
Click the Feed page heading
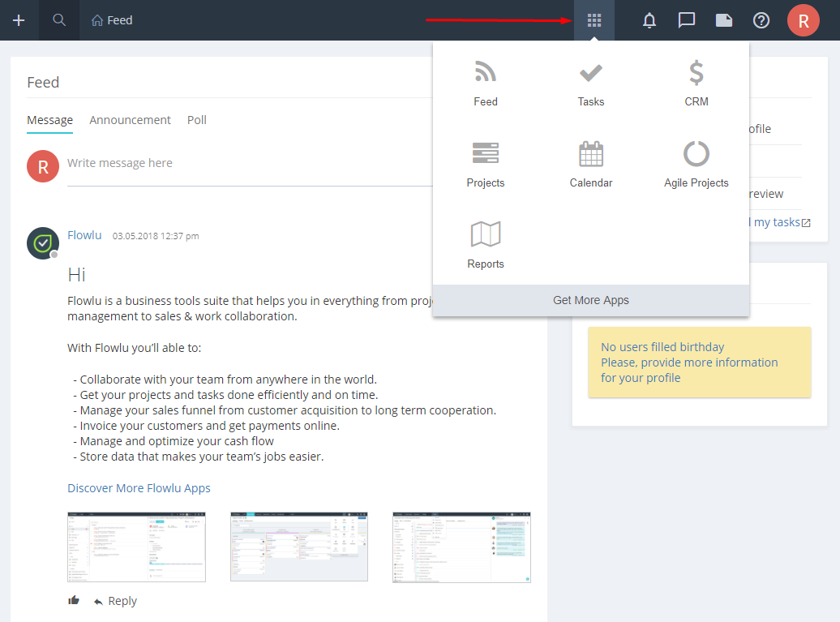coord(44,83)
